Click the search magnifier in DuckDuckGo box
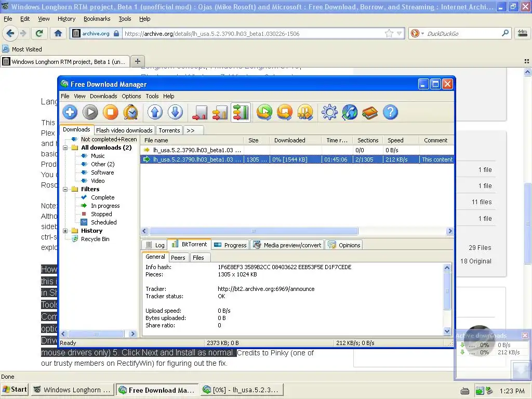The height and width of the screenshot is (399, 532). 505,33
